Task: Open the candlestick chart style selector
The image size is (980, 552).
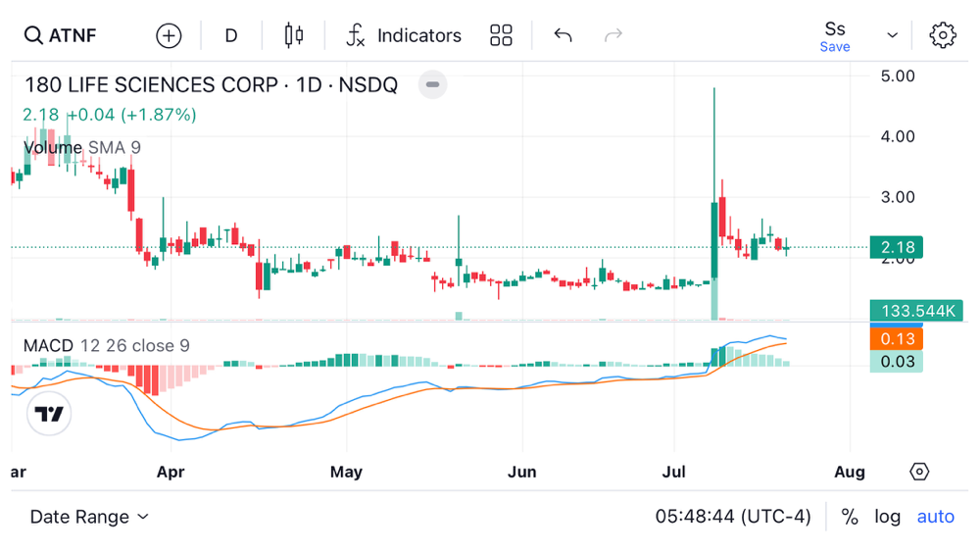Action: pyautogui.click(x=294, y=35)
